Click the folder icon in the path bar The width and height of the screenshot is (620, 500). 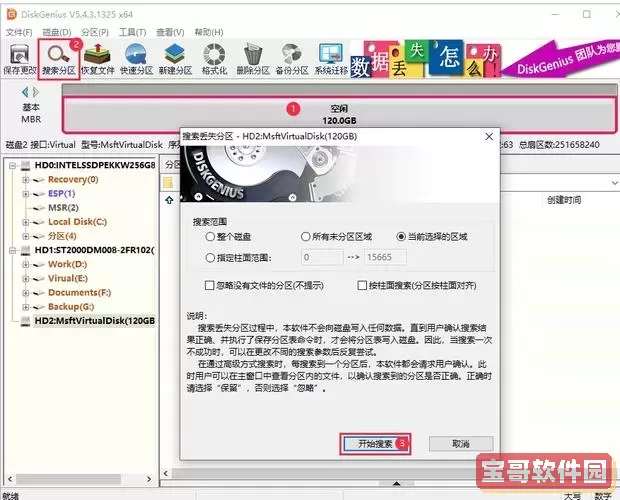pos(168,183)
